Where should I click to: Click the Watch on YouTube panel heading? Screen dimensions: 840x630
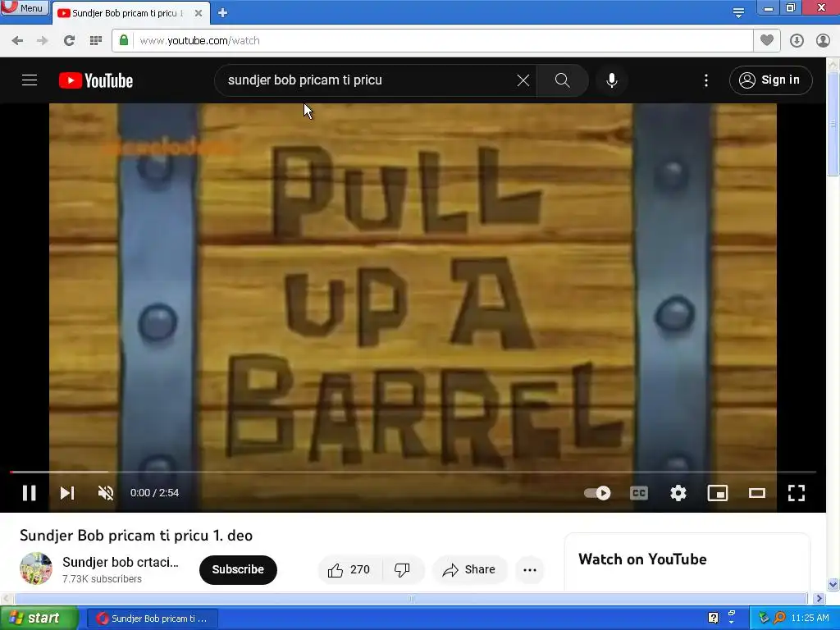(x=642, y=559)
